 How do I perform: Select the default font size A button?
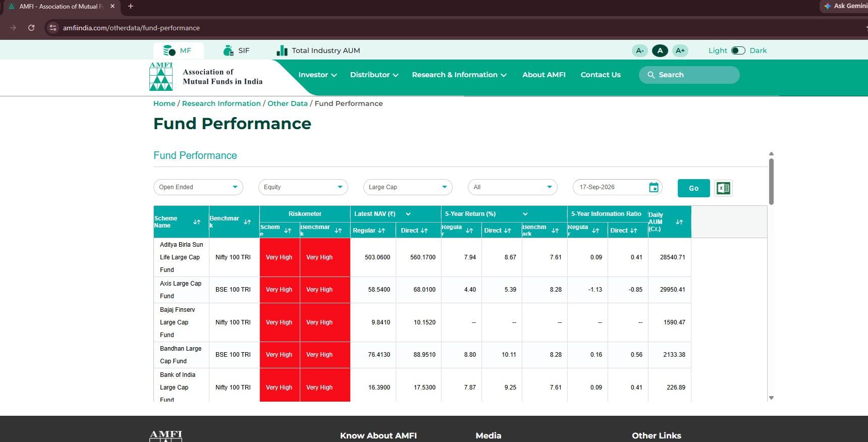click(x=660, y=50)
